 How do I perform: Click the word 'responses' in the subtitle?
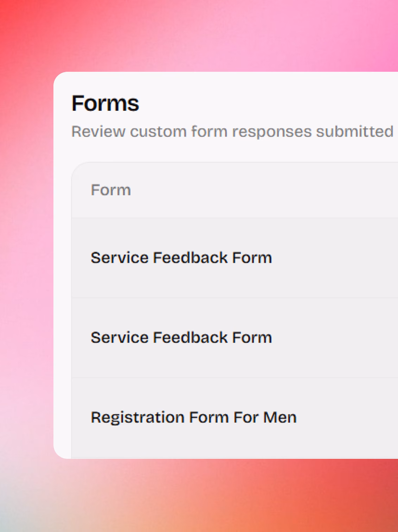272,132
